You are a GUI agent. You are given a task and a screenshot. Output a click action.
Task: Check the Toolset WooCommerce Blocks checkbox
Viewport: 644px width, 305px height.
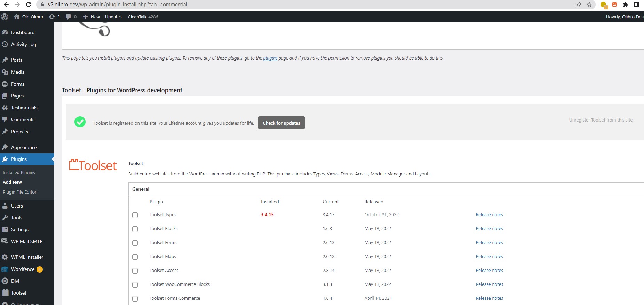click(135, 285)
